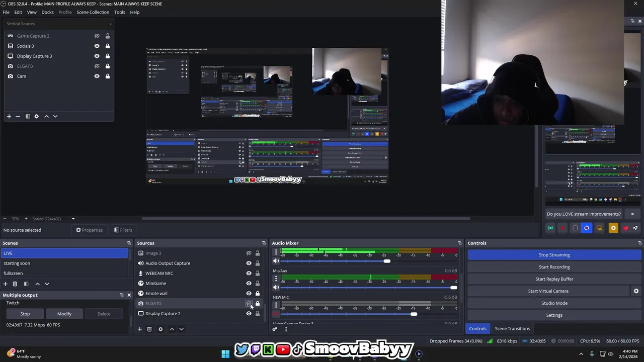
Task: Open the File menu
Action: (6, 12)
